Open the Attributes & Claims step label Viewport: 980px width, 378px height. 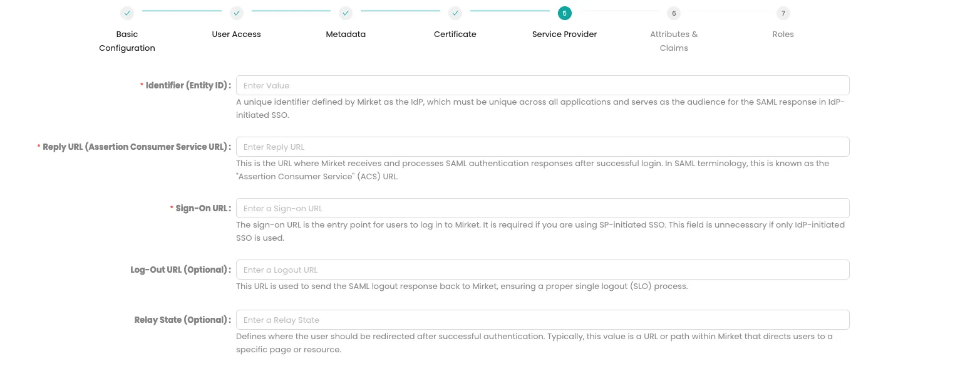point(674,41)
